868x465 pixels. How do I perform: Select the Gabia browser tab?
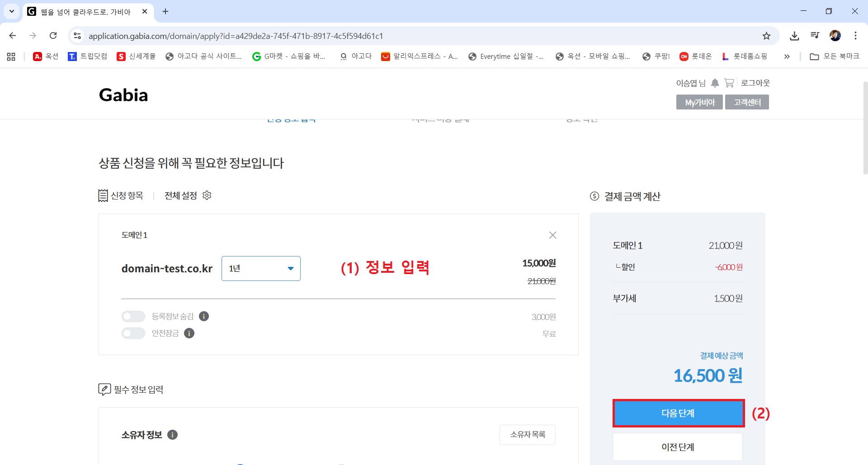[85, 12]
